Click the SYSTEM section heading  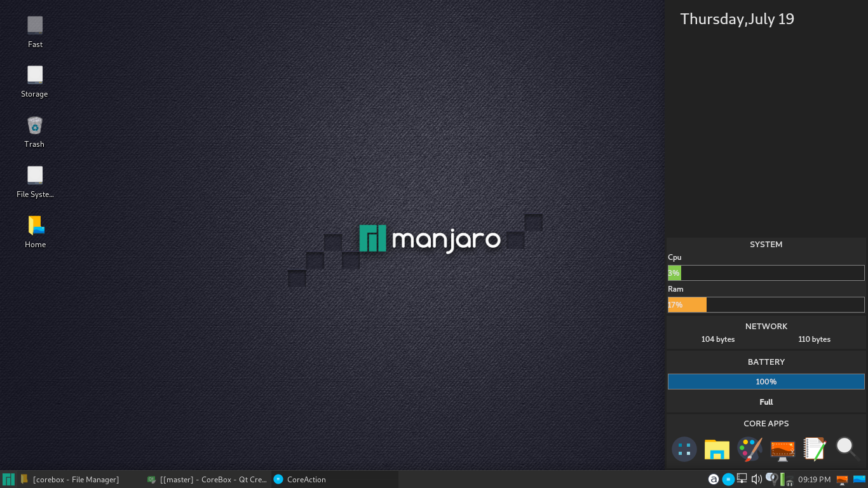pos(766,245)
